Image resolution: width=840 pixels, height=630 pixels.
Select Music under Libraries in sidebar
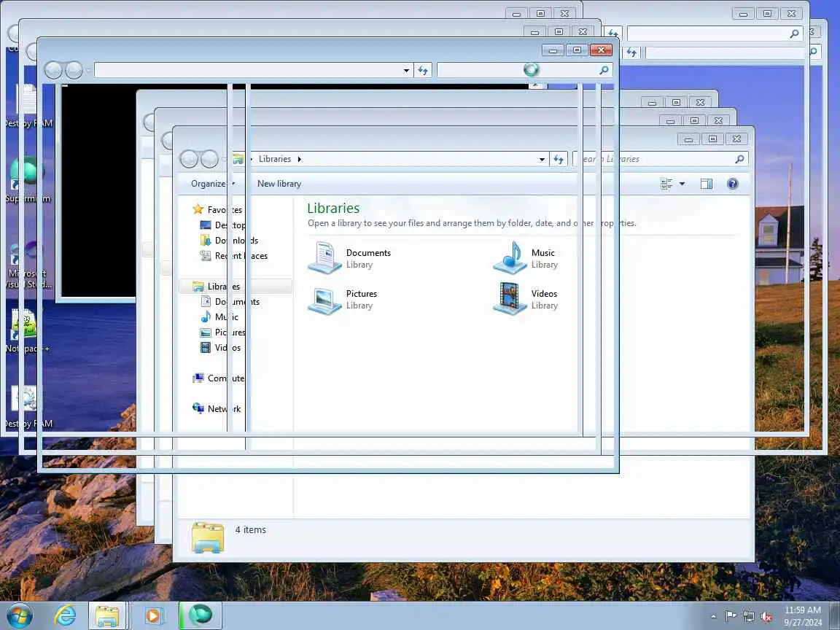[219, 317]
